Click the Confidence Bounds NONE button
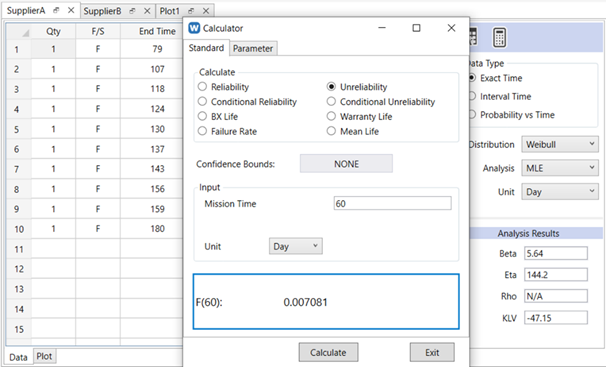This screenshot has height=367, width=606. pyautogui.click(x=346, y=164)
